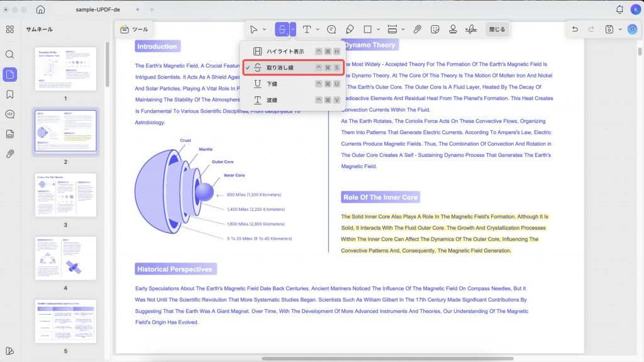Select page 2 thumbnail
The height and width of the screenshot is (362, 644).
(x=65, y=131)
